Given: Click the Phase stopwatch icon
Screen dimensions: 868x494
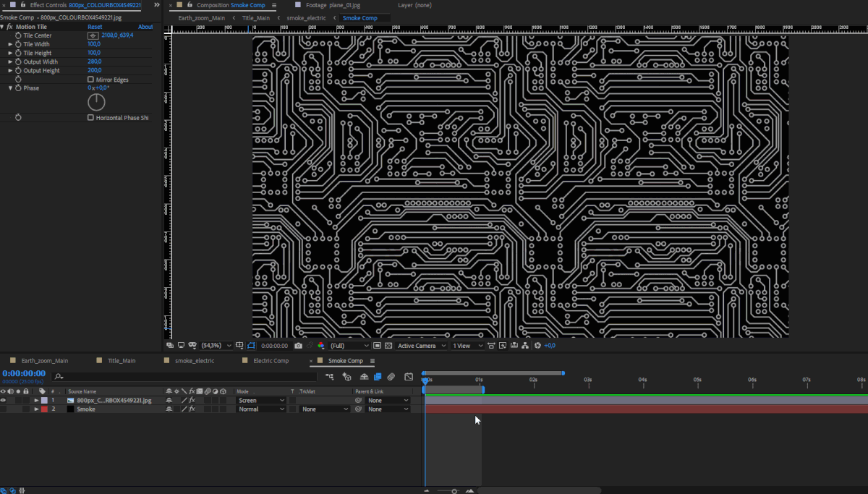Looking at the screenshot, I should click(18, 88).
